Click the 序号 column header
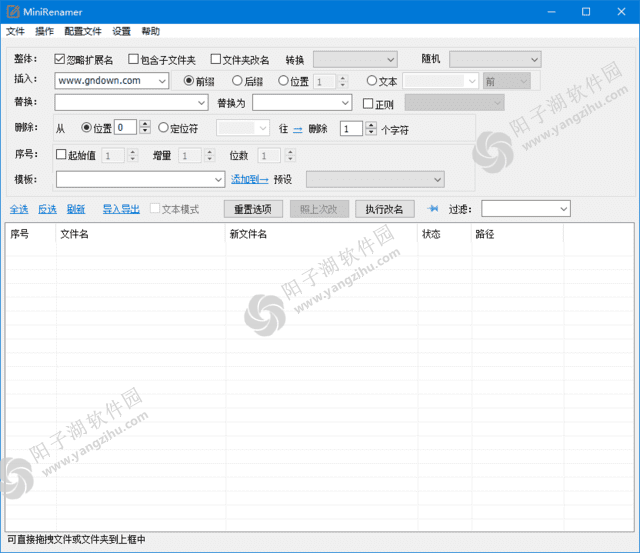The image size is (640, 553). coord(31,234)
